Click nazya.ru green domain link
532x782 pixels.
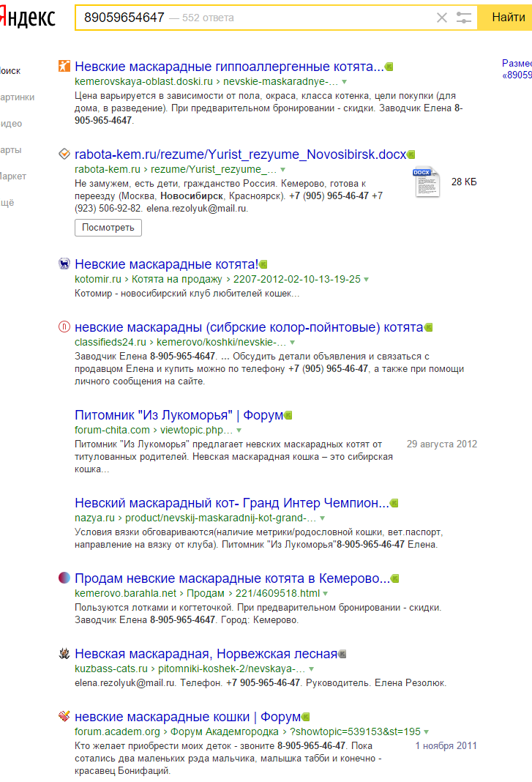[94, 518]
